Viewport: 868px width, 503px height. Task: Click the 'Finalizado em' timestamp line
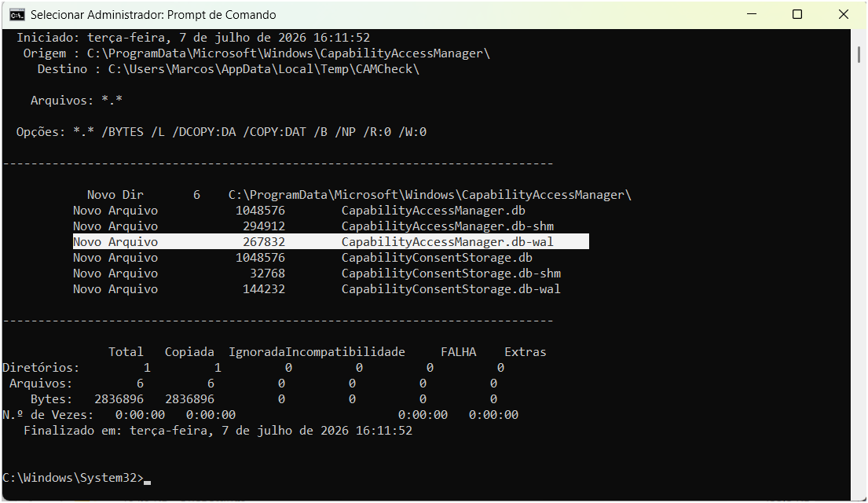[218, 431]
